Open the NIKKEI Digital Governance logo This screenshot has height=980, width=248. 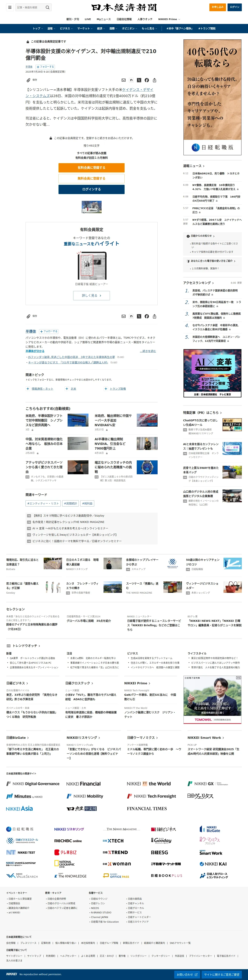click(33, 784)
